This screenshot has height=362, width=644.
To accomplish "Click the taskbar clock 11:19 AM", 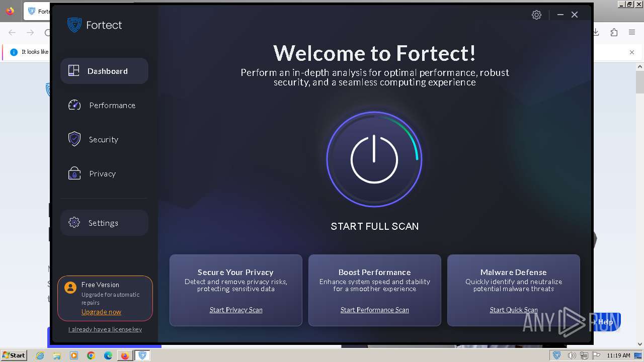I will point(618,355).
